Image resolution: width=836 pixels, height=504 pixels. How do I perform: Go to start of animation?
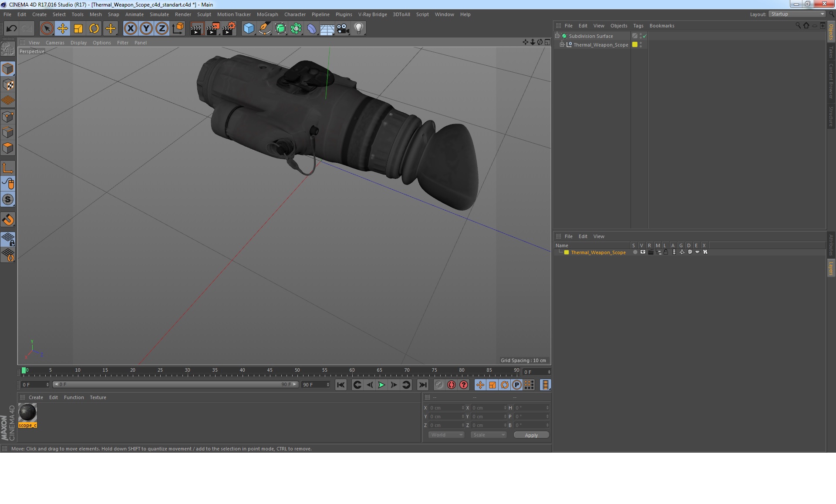(x=341, y=385)
